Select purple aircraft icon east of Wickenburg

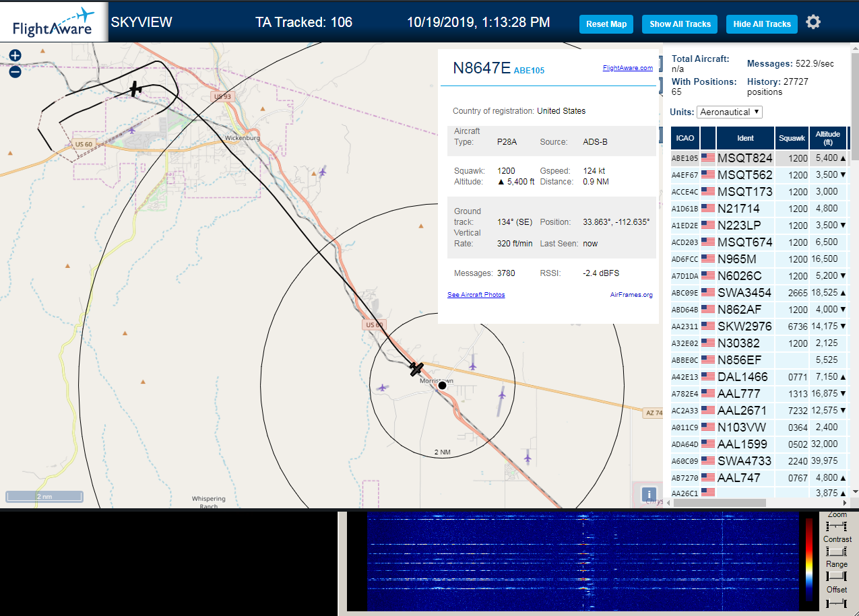tap(323, 172)
